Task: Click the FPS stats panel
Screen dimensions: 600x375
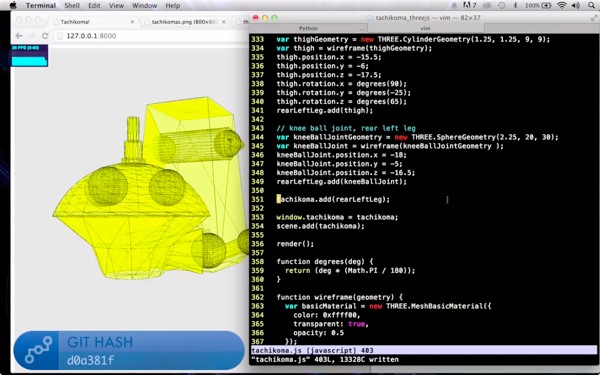Action: [29, 55]
